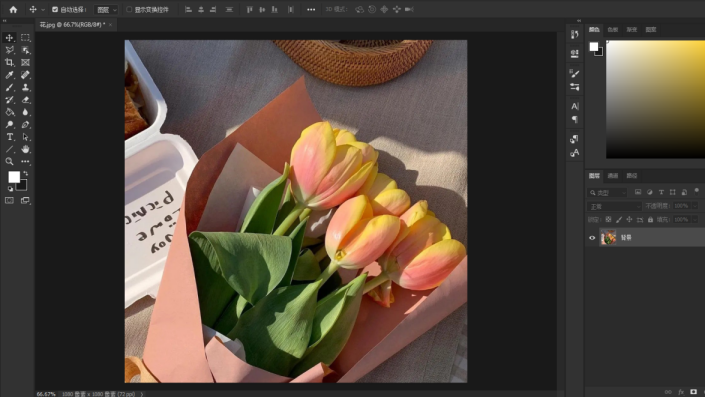Toggle the Auto-Select checkbox
This screenshot has height=397, width=705.
pos(55,9)
